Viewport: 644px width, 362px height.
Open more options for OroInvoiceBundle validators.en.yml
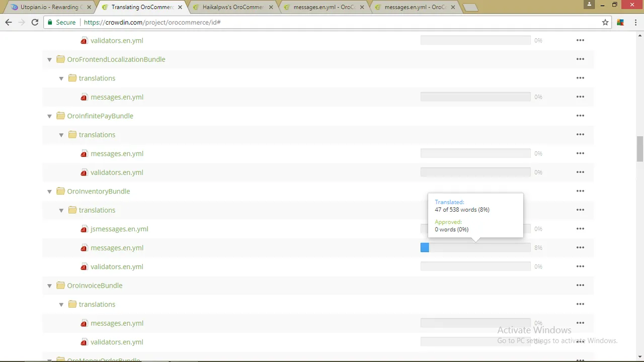(x=580, y=342)
